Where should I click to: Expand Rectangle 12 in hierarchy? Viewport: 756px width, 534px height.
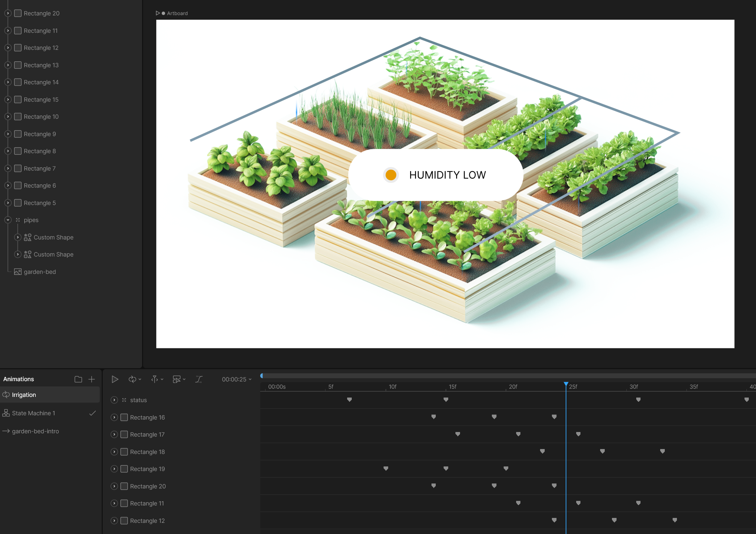(x=8, y=48)
